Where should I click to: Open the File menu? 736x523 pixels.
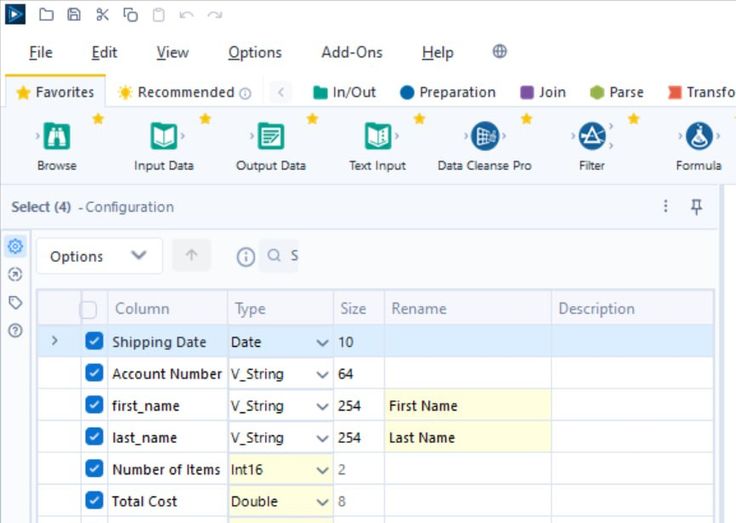(41, 53)
